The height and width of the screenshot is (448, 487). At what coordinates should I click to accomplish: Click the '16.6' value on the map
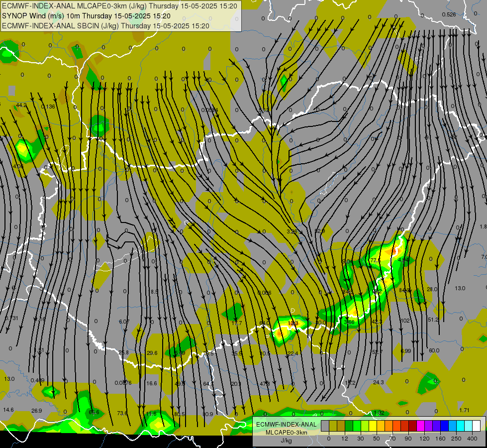pyautogui.click(x=152, y=383)
